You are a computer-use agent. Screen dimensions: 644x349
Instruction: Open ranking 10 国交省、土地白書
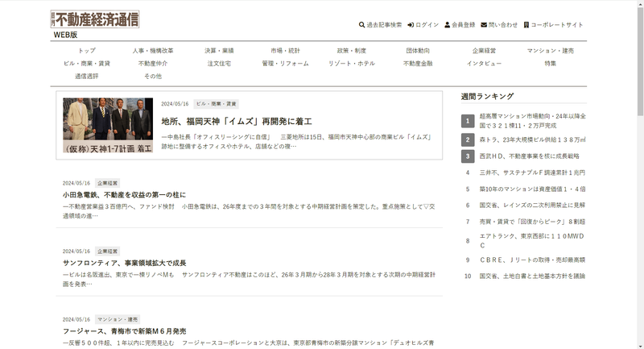(532, 276)
